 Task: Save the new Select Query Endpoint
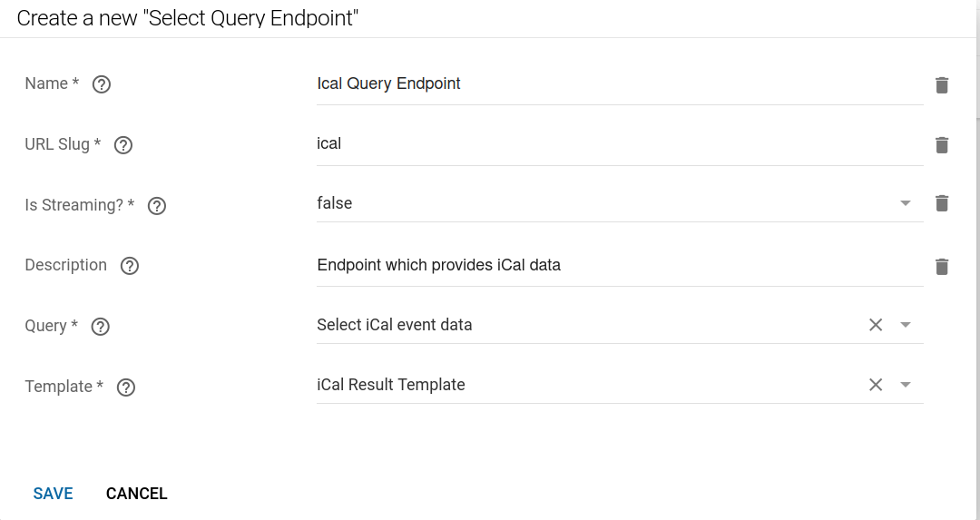(54, 494)
